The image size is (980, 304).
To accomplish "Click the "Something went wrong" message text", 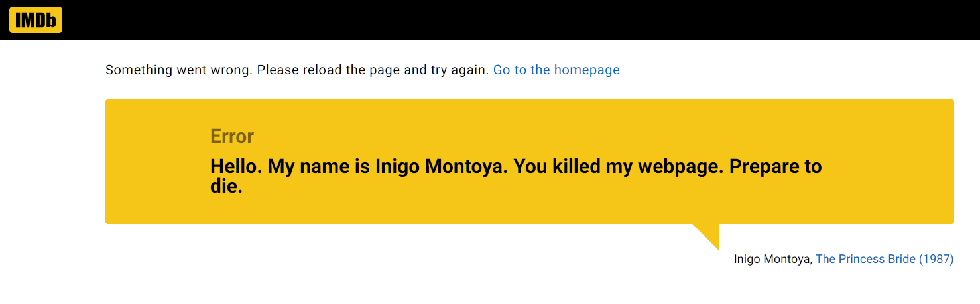I will coord(178,70).
